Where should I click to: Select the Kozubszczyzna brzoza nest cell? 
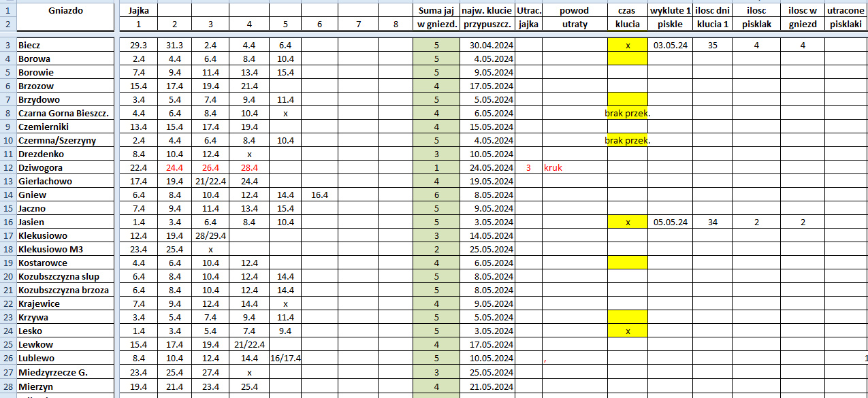coord(67,290)
